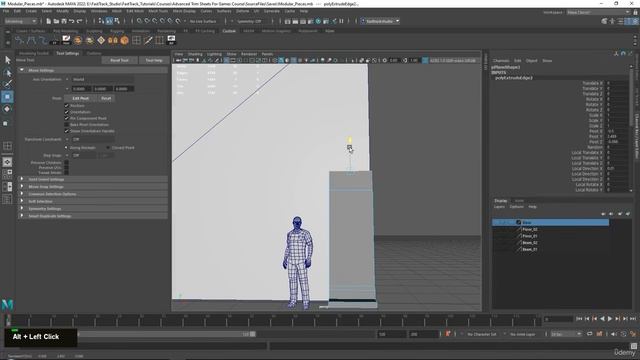Expand the Symmetry Settings section
The height and width of the screenshot is (360, 640).
click(93, 209)
